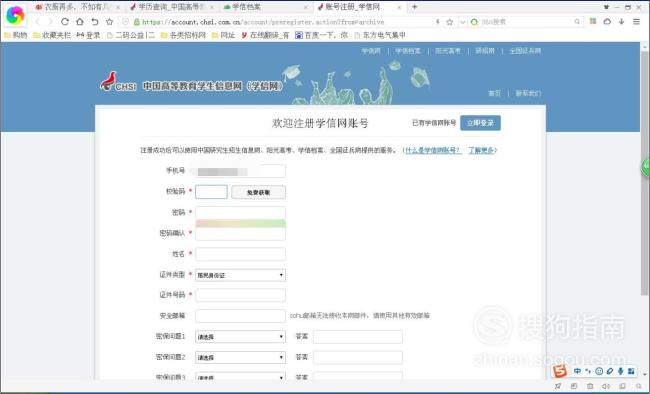Focus the 安全邮箱 input field

click(240, 316)
